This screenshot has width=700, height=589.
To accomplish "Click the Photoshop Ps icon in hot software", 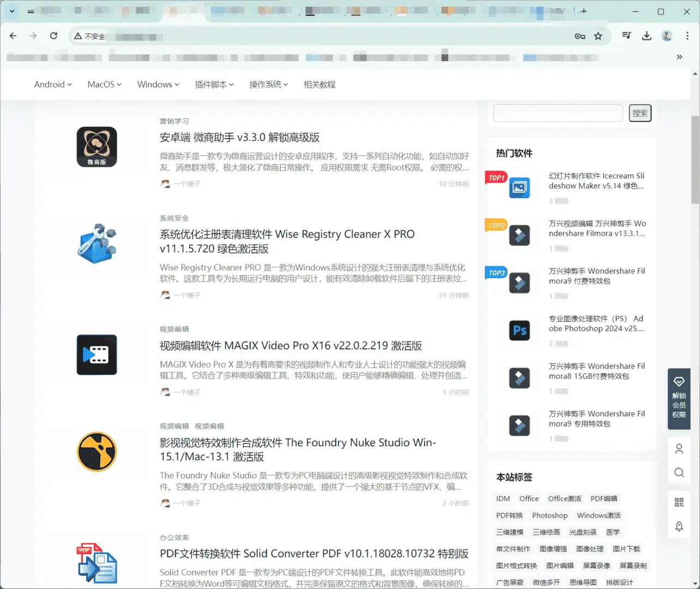I will pos(519,330).
